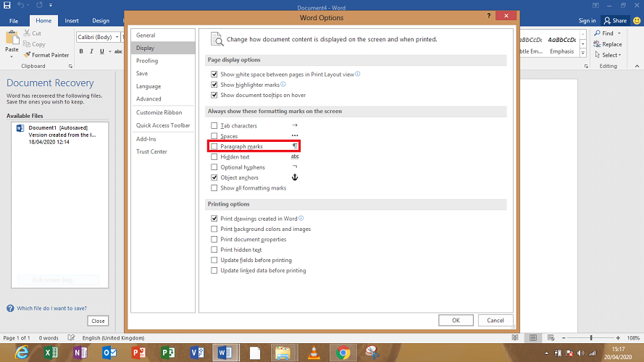This screenshot has height=362, width=644.
Task: Click OK in Word Options
Action: click(x=456, y=320)
